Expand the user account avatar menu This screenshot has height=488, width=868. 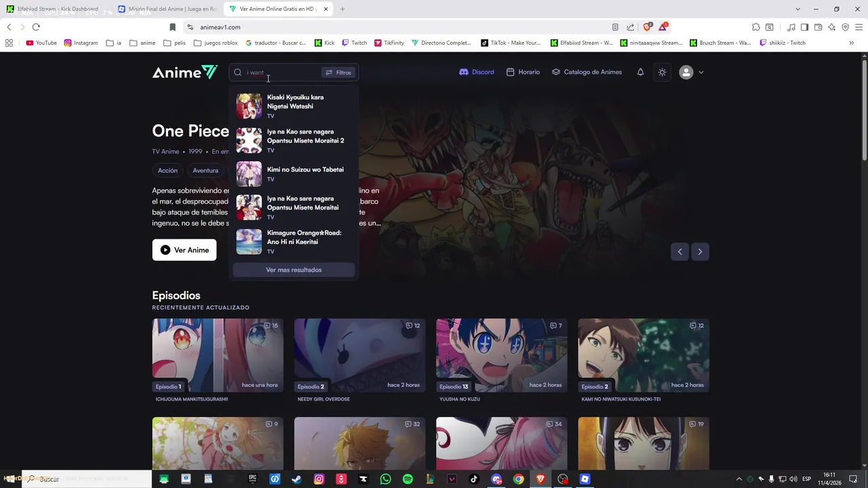click(x=691, y=73)
